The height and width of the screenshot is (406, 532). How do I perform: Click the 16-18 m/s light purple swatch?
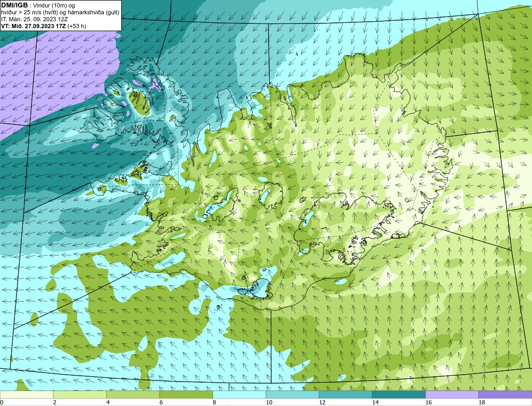[x=452, y=394]
